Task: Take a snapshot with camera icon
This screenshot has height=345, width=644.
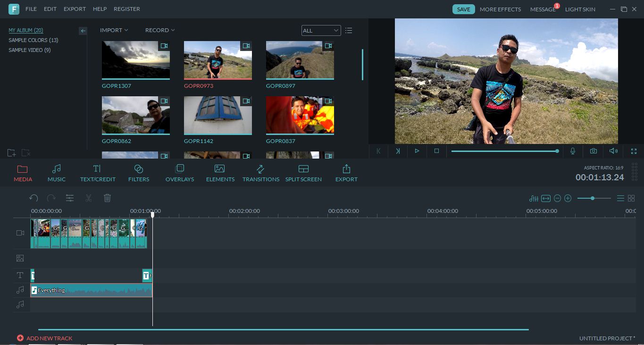Action: 593,151
